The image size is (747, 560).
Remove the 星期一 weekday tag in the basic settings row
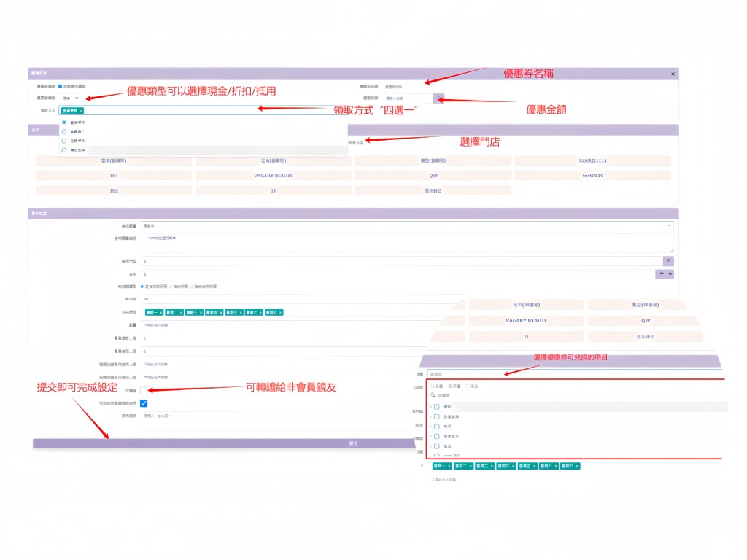[x=160, y=312]
